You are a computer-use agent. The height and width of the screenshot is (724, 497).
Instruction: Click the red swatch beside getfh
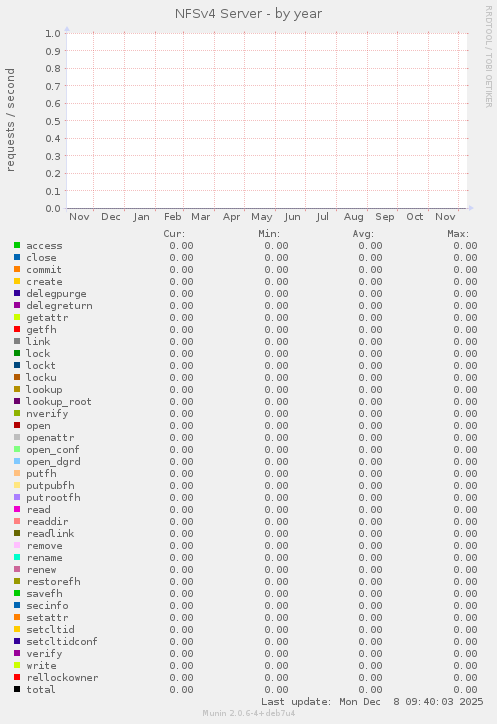(17, 329)
